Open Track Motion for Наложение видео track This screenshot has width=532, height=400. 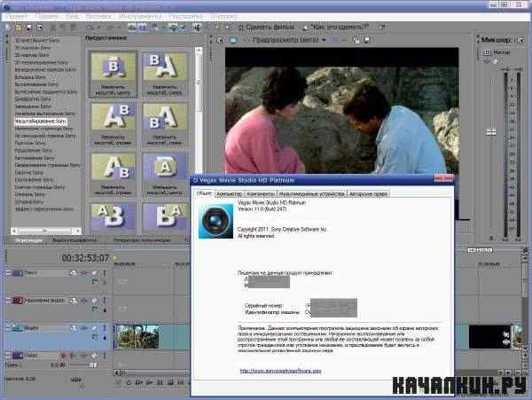(74, 301)
